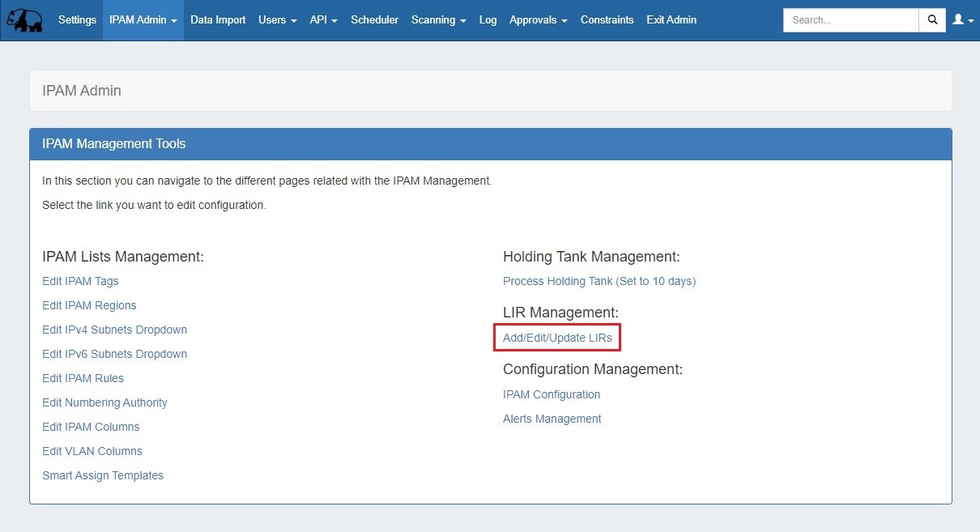This screenshot has width=980, height=532.
Task: Open the Settings menu item
Action: 77,20
